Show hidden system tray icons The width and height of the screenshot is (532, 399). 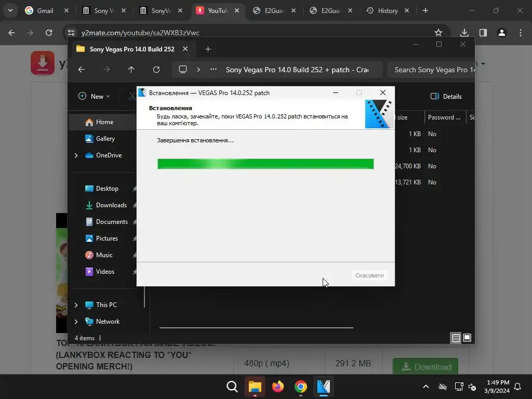click(426, 387)
